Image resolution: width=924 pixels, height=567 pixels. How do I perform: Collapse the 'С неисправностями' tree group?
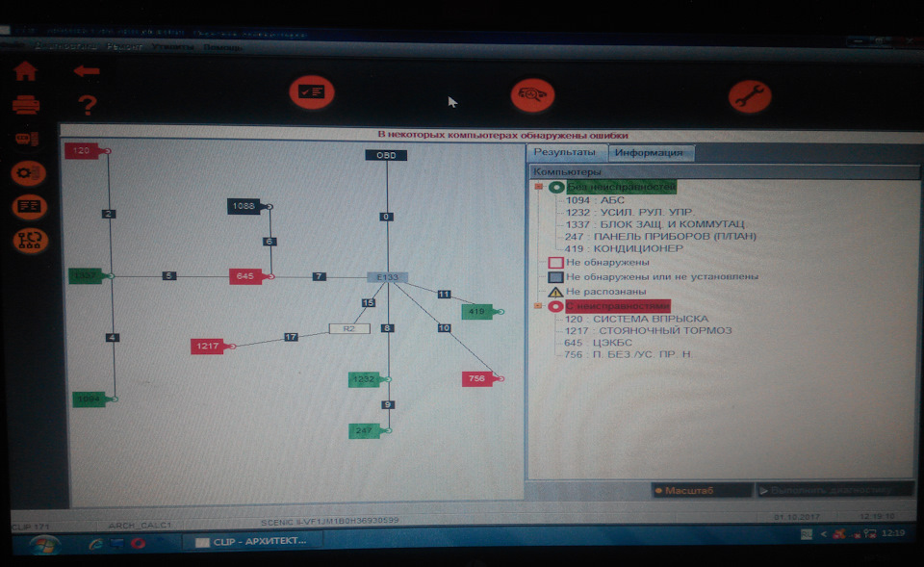click(538, 305)
